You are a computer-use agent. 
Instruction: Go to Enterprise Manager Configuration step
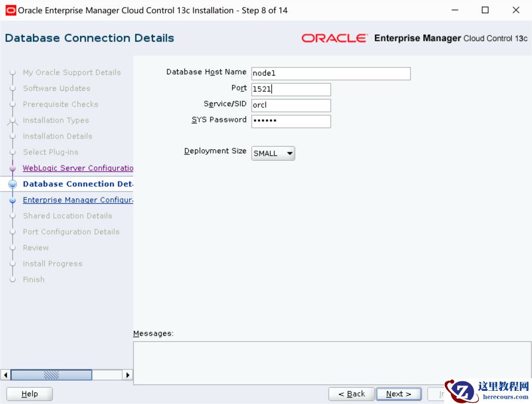78,200
